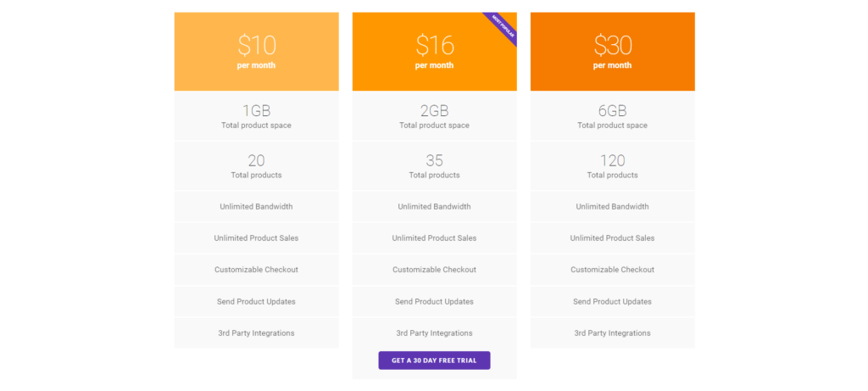
Task: Click 3rd Party Integrations in the $30 plan
Action: point(612,333)
